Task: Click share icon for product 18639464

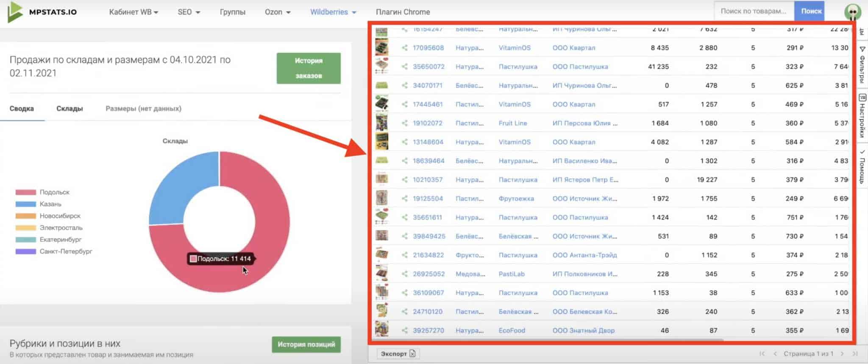Action: point(405,161)
